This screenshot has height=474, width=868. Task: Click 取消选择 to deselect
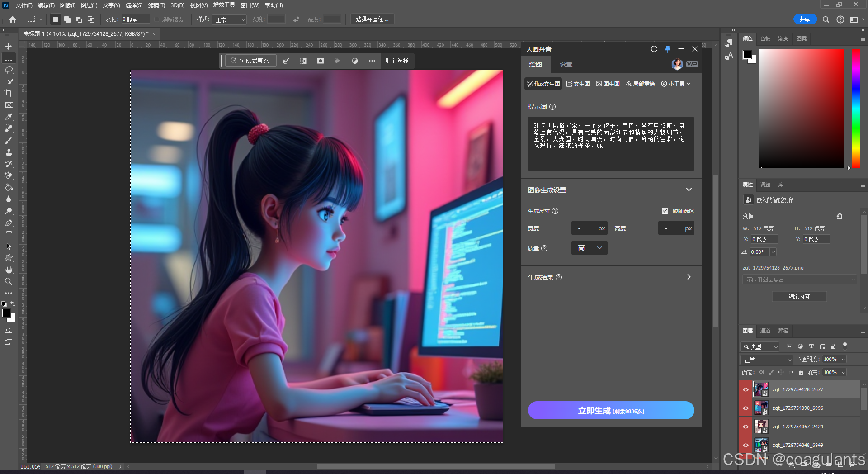(397, 61)
